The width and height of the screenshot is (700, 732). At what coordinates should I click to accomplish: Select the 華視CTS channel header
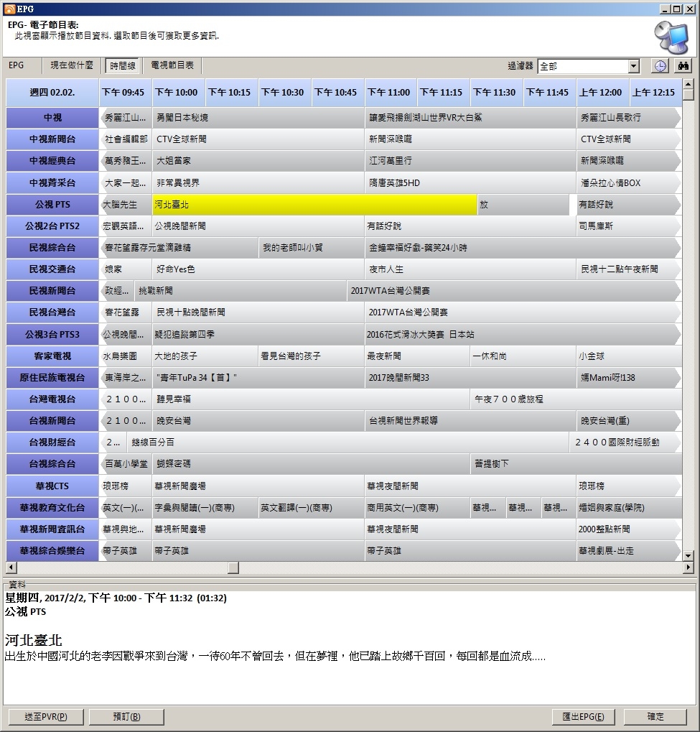tap(52, 486)
